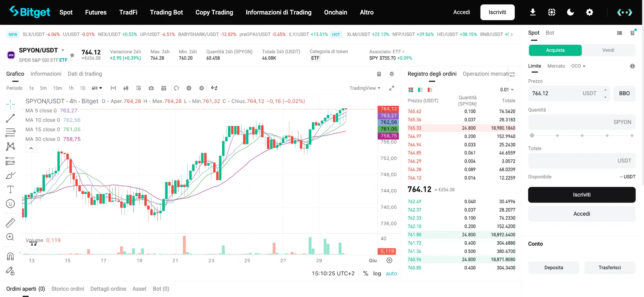Open the 0.01 price precision dropdown
Screen dimensions: 644x297
507,90
